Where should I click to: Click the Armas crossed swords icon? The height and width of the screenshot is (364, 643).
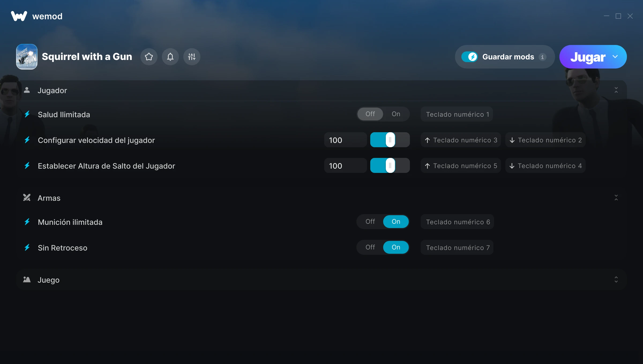pyautogui.click(x=27, y=198)
